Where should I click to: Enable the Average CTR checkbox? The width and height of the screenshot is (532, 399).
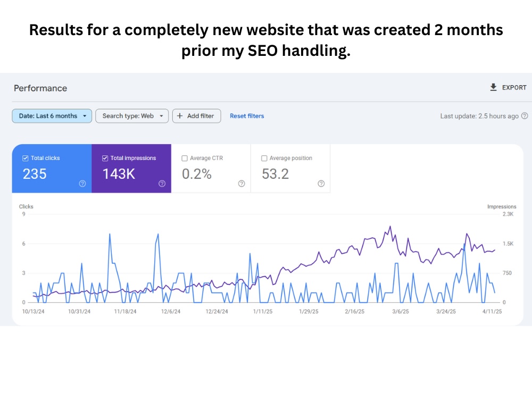click(185, 158)
